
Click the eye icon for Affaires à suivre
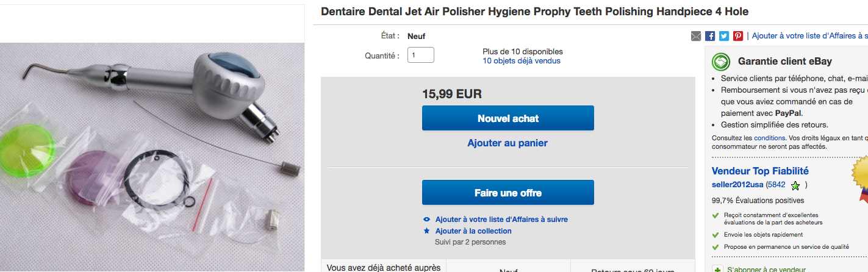click(426, 220)
